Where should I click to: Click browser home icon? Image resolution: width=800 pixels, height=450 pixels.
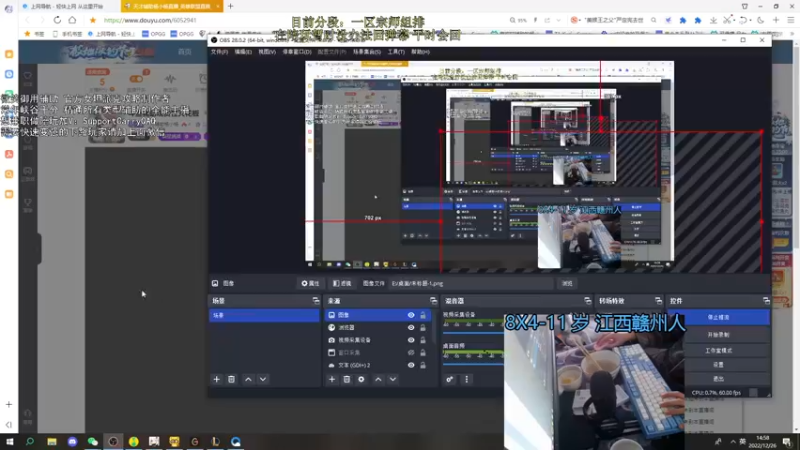point(72,20)
